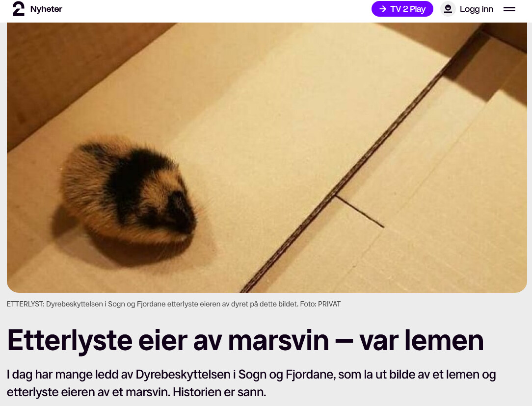Click the user profile avatar icon

click(x=448, y=9)
